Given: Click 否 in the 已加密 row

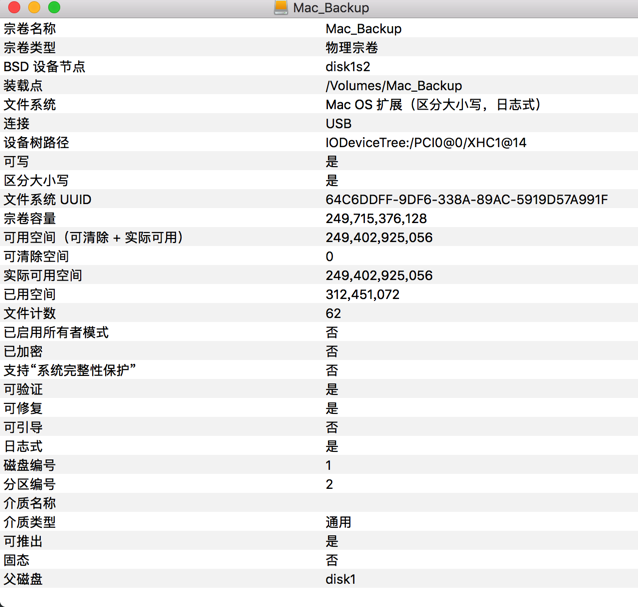Looking at the screenshot, I should click(x=332, y=352).
